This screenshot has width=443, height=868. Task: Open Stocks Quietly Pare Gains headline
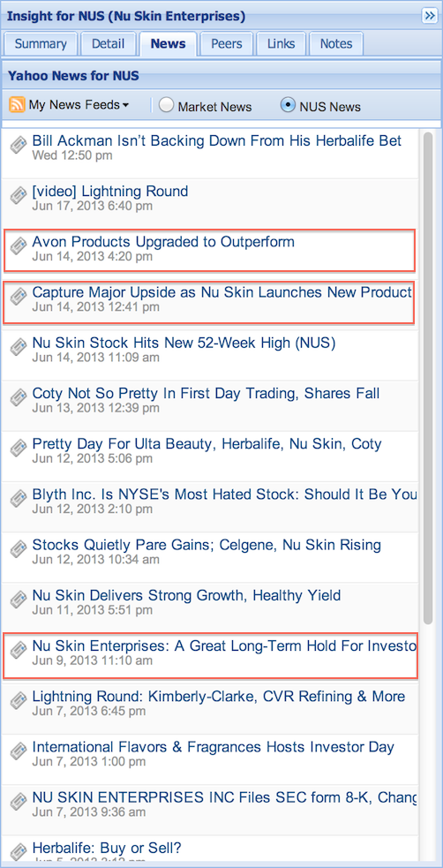[x=206, y=545]
